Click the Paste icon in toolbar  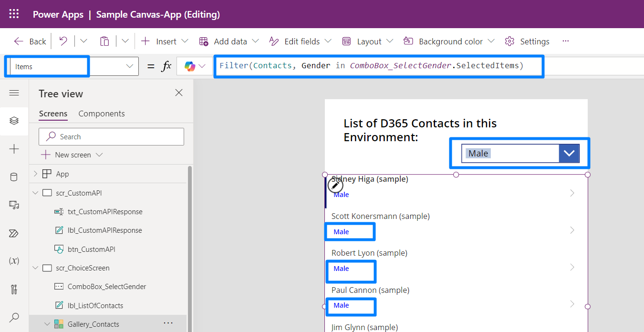pos(104,41)
